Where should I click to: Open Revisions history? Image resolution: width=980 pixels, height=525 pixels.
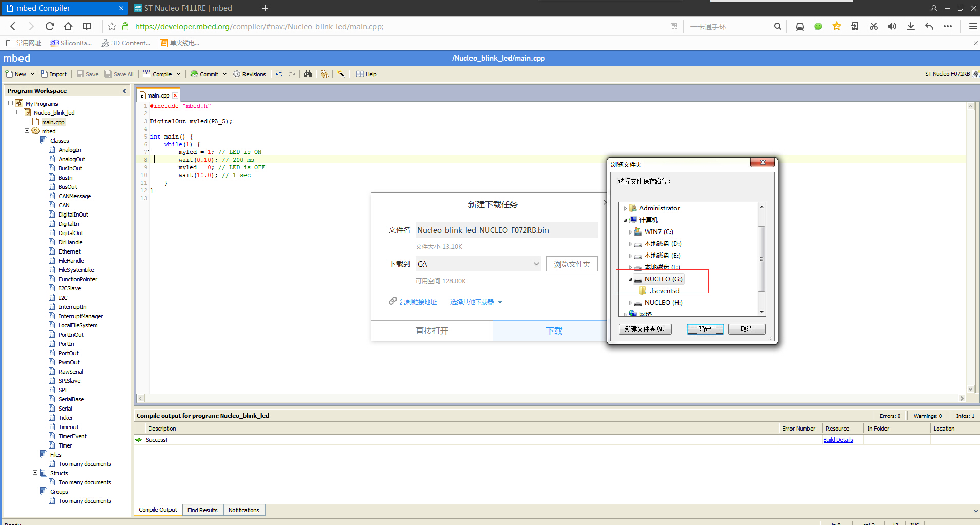250,74
